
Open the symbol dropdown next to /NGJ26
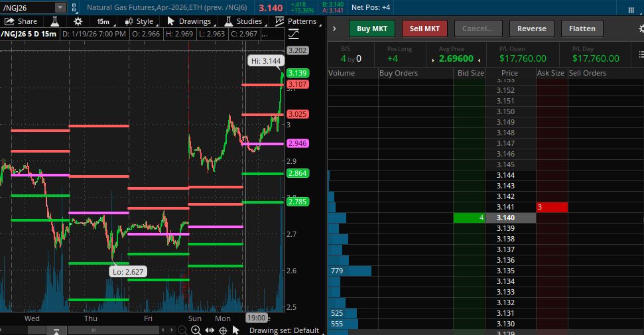[x=60, y=7]
